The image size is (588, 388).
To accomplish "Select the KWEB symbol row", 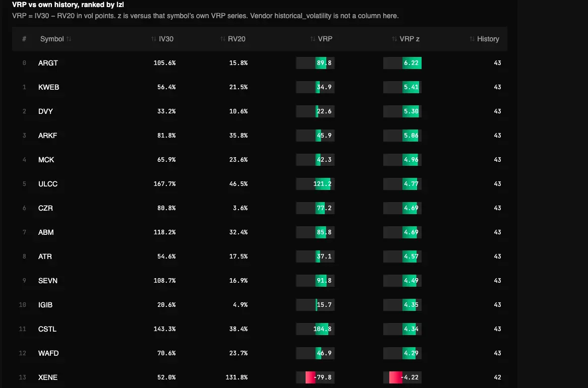I will pyautogui.click(x=260, y=87).
